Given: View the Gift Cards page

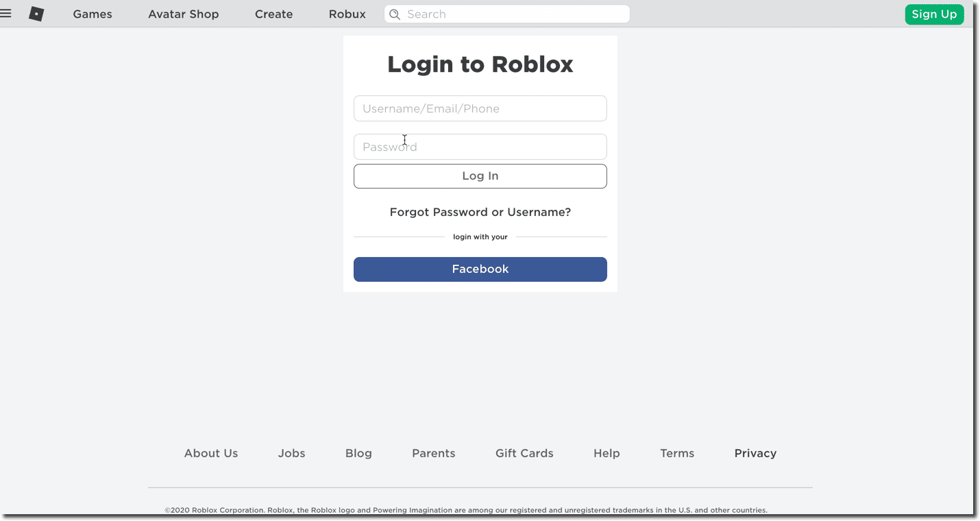Looking at the screenshot, I should pyautogui.click(x=524, y=453).
